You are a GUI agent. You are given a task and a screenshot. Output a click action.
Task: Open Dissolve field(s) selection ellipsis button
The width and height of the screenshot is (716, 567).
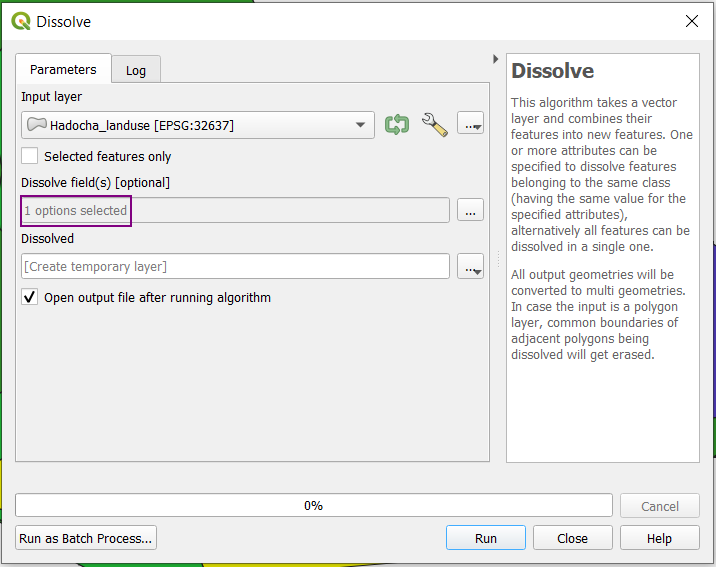coord(470,210)
